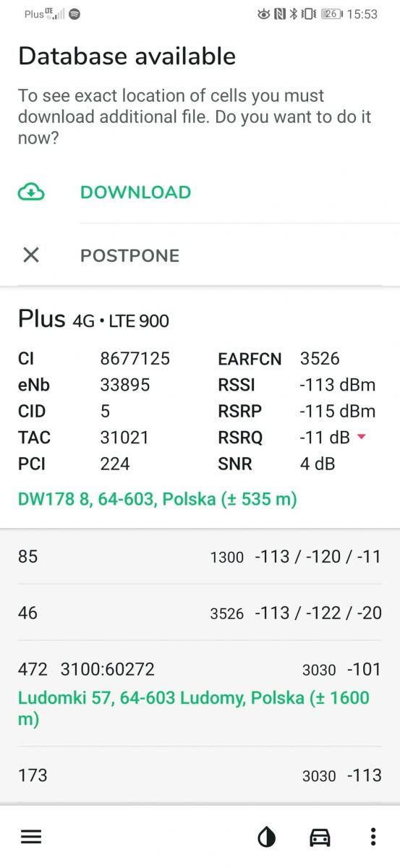The height and width of the screenshot is (868, 400).
Task: Tap the cloud download icon
Action: [x=31, y=192]
